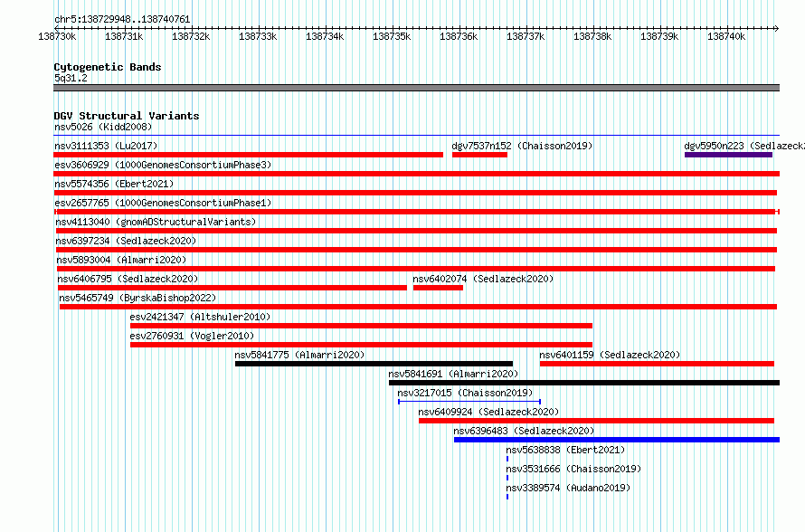This screenshot has width=805, height=532.
Task: Click nsv4113040 (gnomADStructuralVariants) label
Action: pyautogui.click(x=156, y=222)
